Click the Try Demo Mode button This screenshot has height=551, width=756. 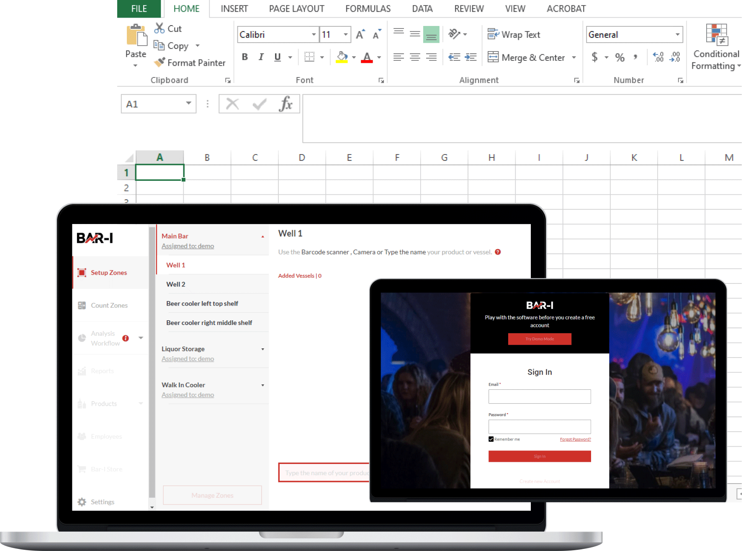pos(540,339)
